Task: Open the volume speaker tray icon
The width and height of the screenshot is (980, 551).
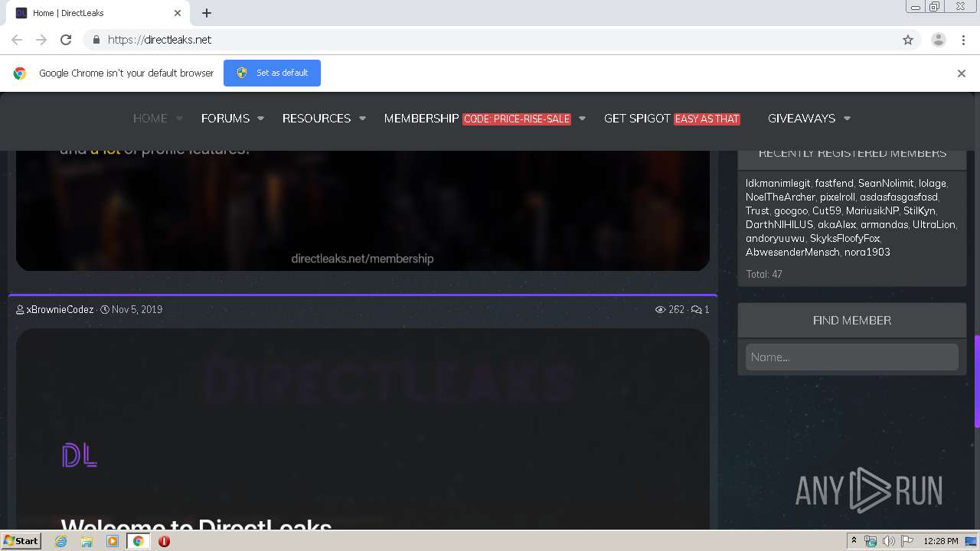Action: [889, 541]
